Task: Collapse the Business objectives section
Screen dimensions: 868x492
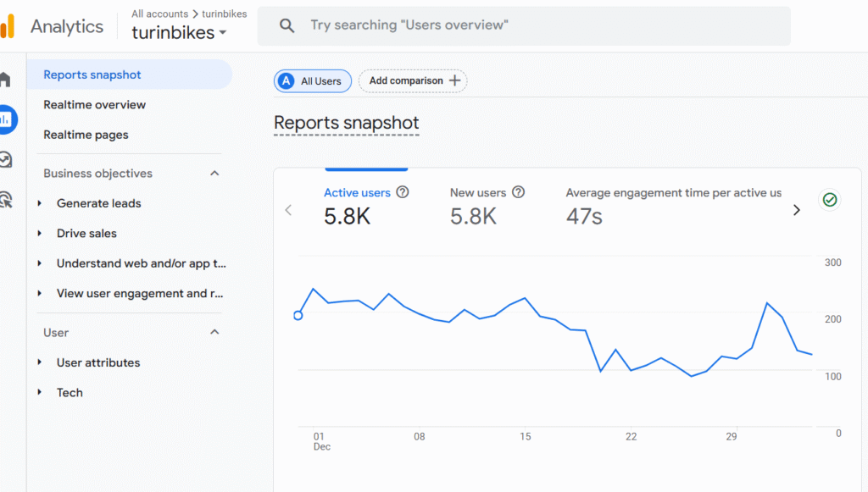Action: 214,174
